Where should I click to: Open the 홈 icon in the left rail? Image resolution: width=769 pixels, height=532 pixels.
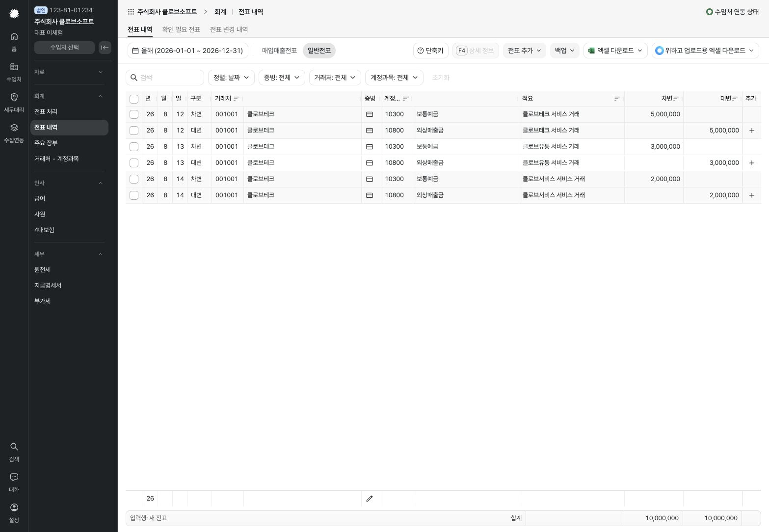pyautogui.click(x=14, y=41)
